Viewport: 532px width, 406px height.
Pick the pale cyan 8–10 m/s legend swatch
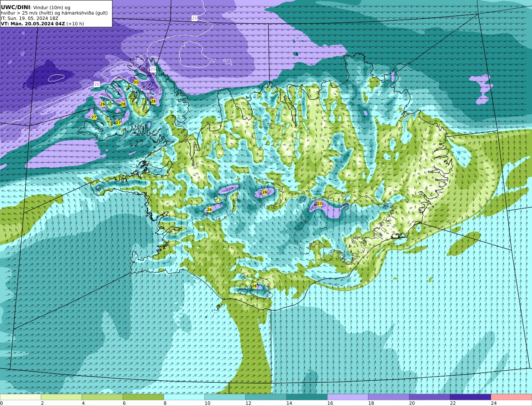[x=184, y=397]
